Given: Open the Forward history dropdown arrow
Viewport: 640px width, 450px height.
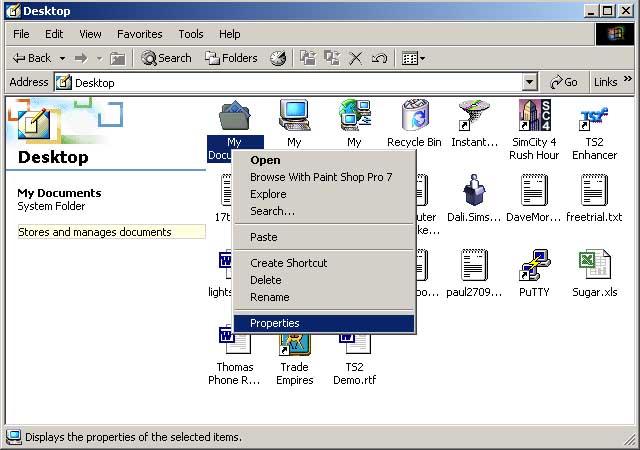Looking at the screenshot, I should (99, 59).
